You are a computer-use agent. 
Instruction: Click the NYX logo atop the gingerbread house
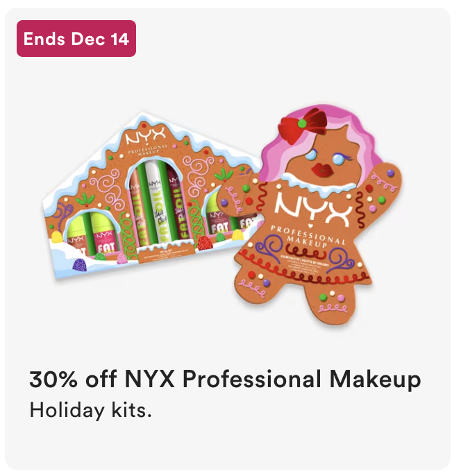146,135
